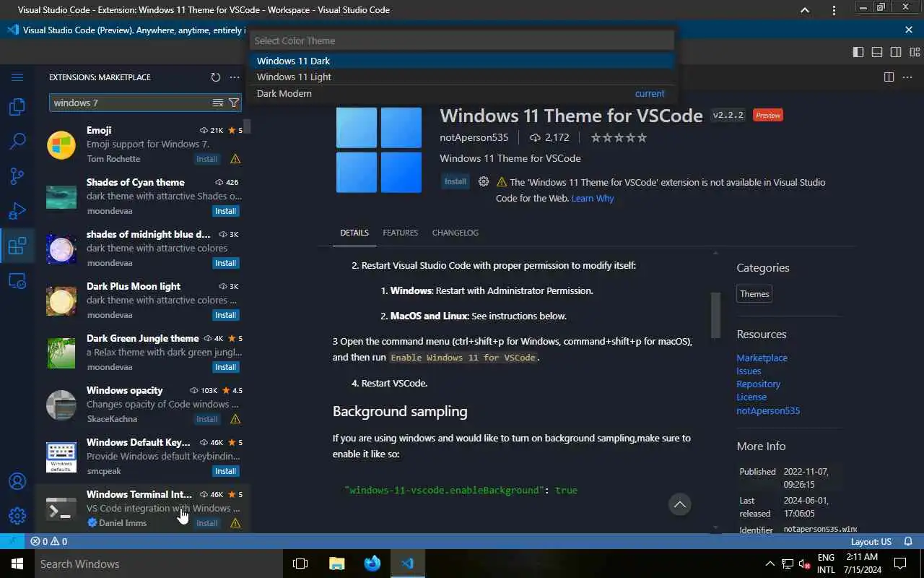Image resolution: width=924 pixels, height=578 pixels.
Task: Open notAperson535 link under Resources
Action: [x=768, y=410]
